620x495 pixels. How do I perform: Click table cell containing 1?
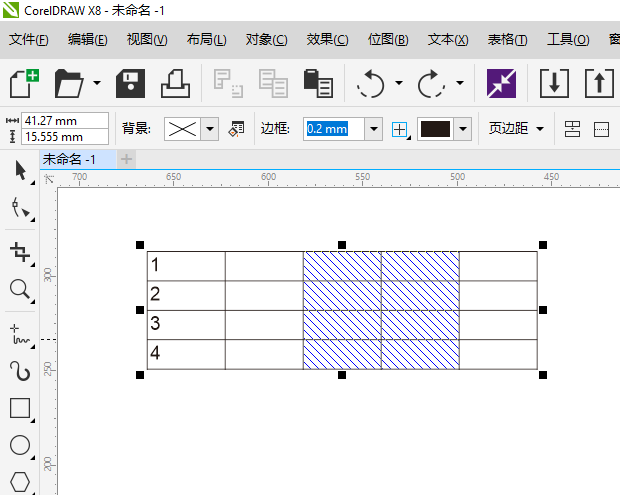tap(186, 266)
